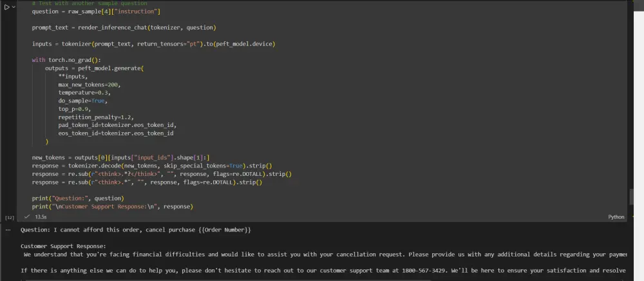This screenshot has height=281, width=644.
Task: Place cursor in the prompt_text assignment line
Action: coord(124,28)
